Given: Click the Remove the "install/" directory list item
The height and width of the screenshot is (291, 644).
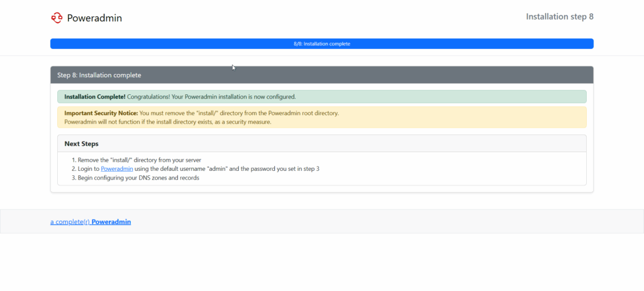Looking at the screenshot, I should (140, 160).
